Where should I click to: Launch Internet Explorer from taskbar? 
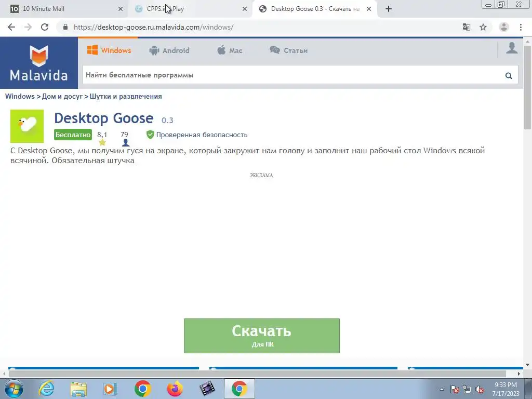point(46,389)
